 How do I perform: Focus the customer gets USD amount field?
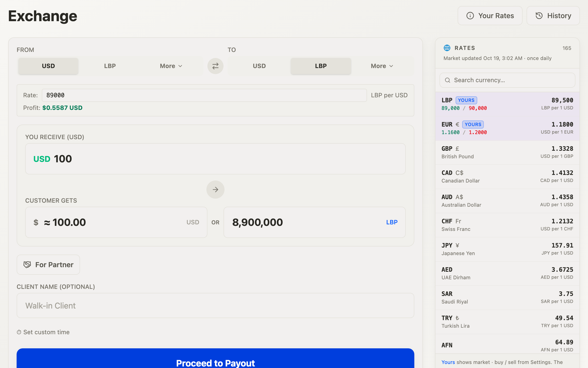116,222
